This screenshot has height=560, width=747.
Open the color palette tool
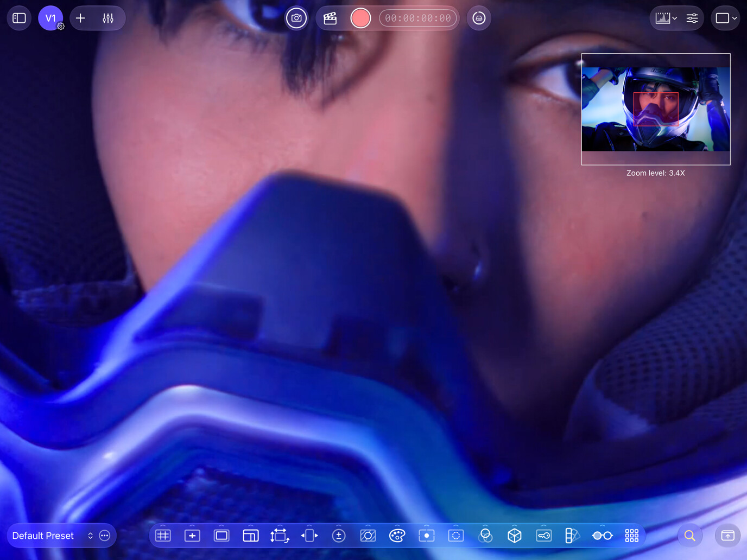tap(397, 536)
